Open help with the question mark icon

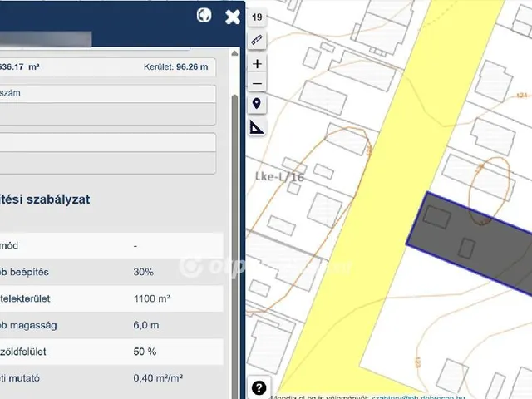tap(259, 387)
